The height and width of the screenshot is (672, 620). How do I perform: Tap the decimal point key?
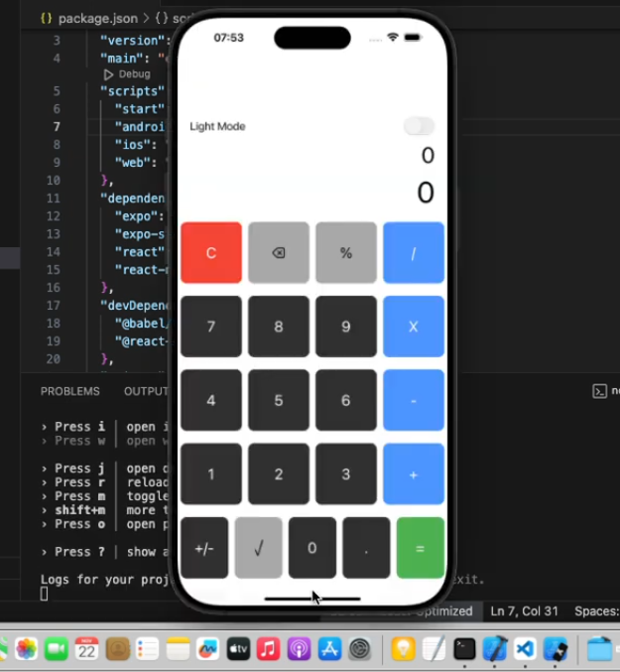[366, 548]
